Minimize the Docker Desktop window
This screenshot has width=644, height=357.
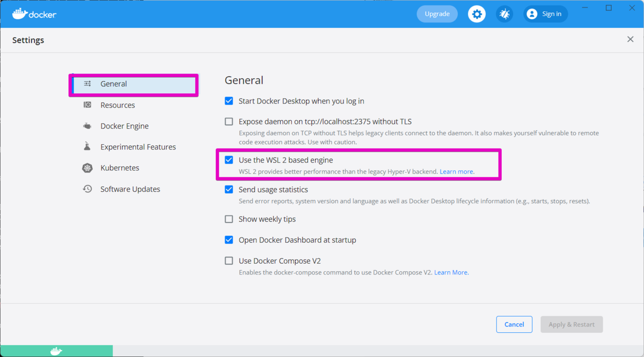[584, 8]
